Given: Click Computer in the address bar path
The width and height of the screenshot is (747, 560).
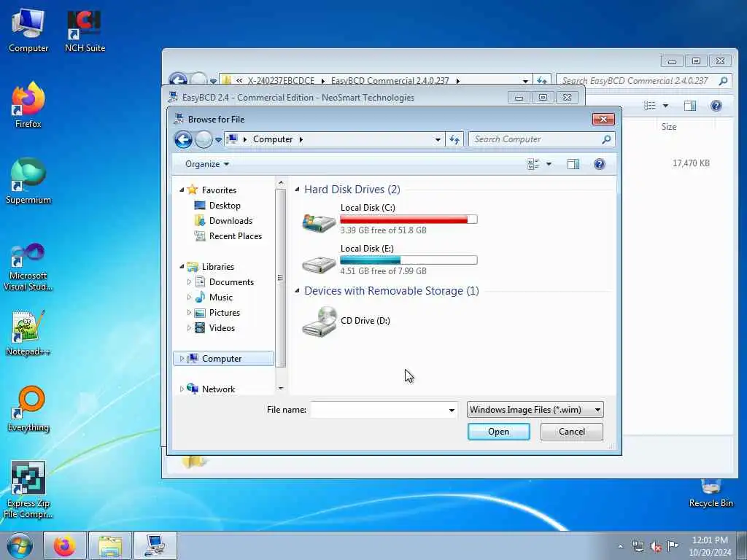Looking at the screenshot, I should (x=273, y=139).
